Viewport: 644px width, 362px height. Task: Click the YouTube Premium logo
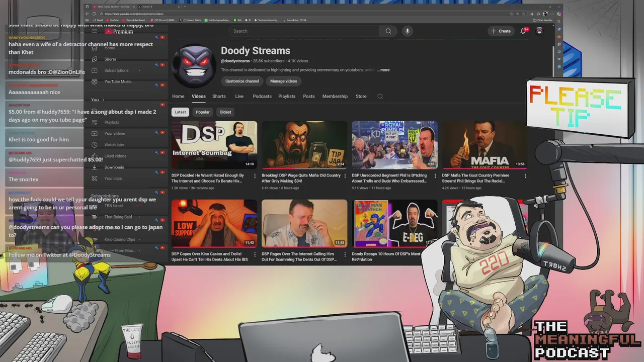pyautogui.click(x=119, y=31)
